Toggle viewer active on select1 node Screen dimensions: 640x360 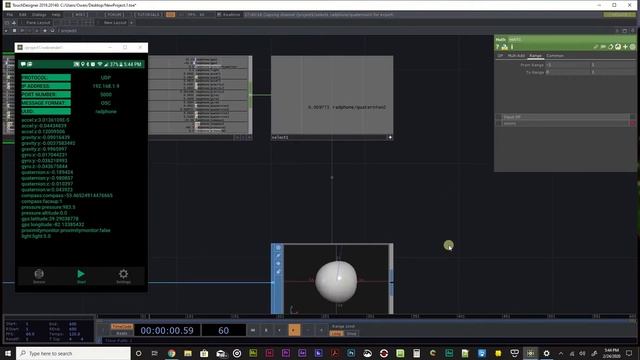[x=390, y=138]
